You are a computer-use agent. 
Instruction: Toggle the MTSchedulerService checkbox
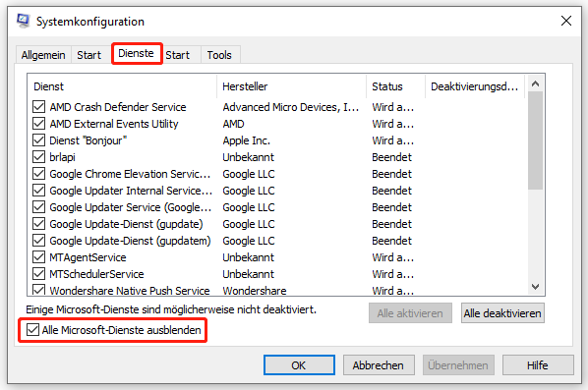[x=39, y=274]
